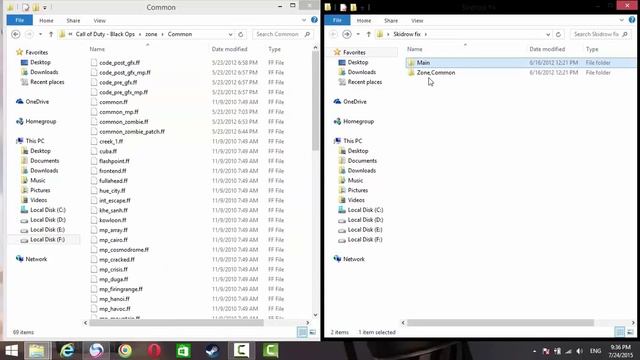Open OneDrive in the Common window sidebar
Viewport: 640px width, 360px height.
pos(37,102)
